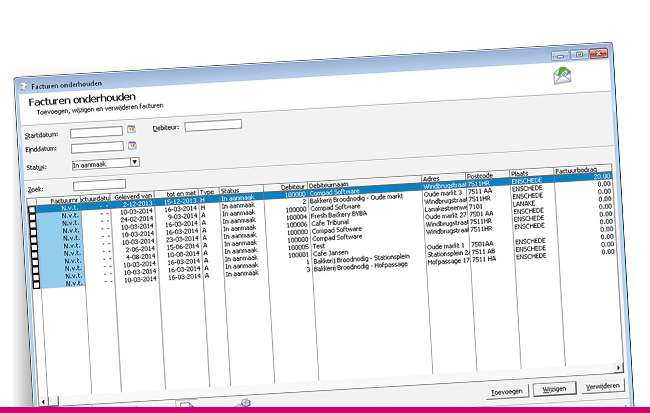Click the '24-02-2014' delivery date cell

[136, 219]
